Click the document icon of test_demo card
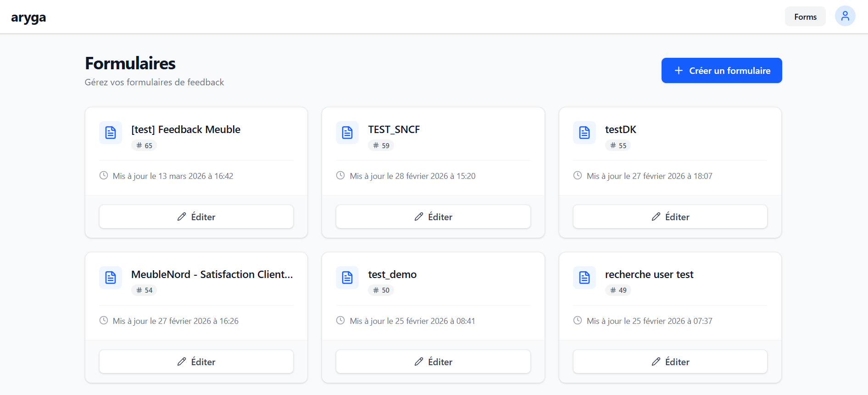 [347, 278]
